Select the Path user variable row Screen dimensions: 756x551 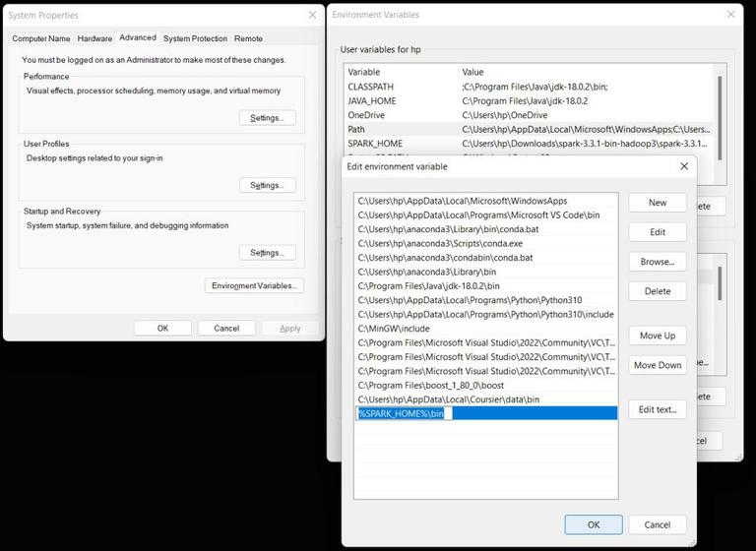[529, 129]
